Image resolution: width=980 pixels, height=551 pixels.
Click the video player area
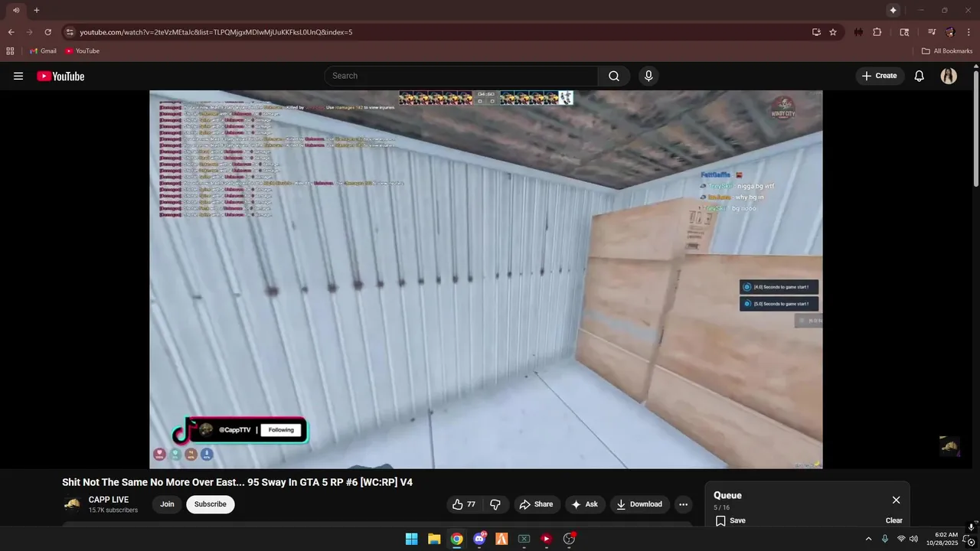pyautogui.click(x=486, y=279)
